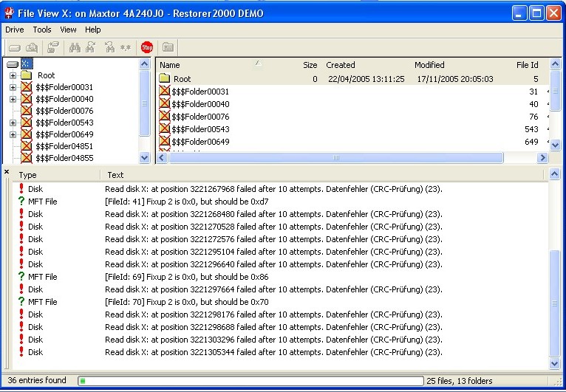The height and width of the screenshot is (392, 566).
Task: Click the crossed icon of $$$Folder00649 in the file list
Action: (x=165, y=141)
